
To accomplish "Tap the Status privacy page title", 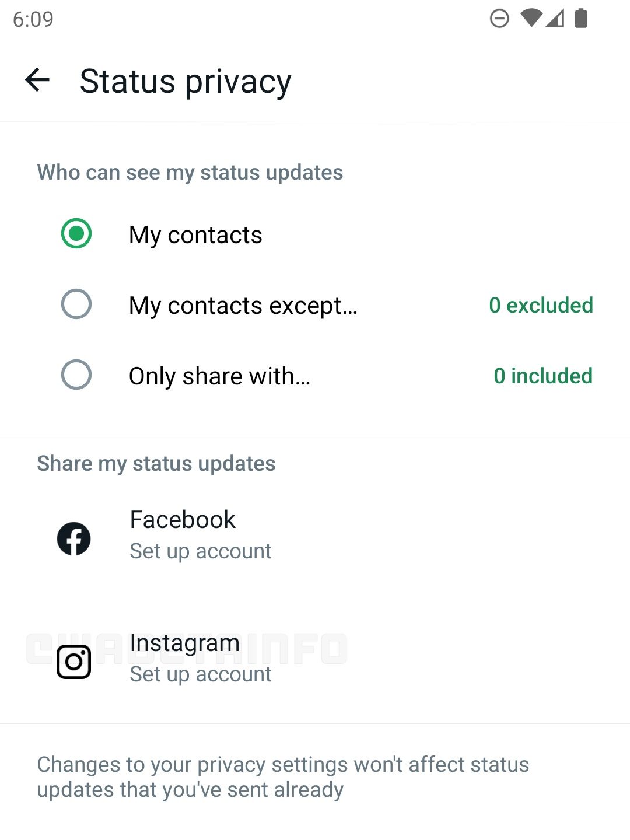I will [185, 81].
